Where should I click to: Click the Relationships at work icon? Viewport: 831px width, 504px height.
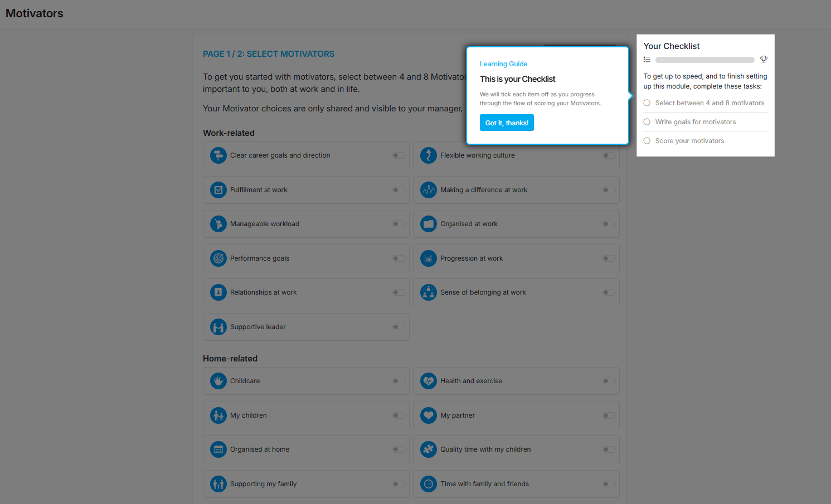[x=218, y=292]
